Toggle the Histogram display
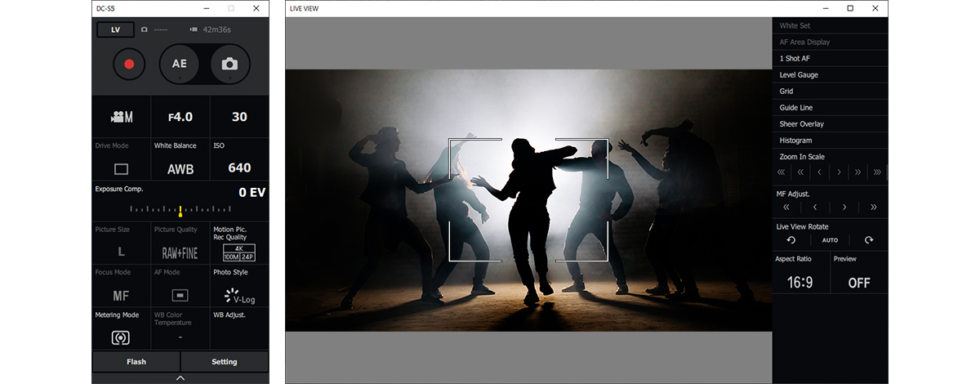The width and height of the screenshot is (980, 384). (795, 141)
